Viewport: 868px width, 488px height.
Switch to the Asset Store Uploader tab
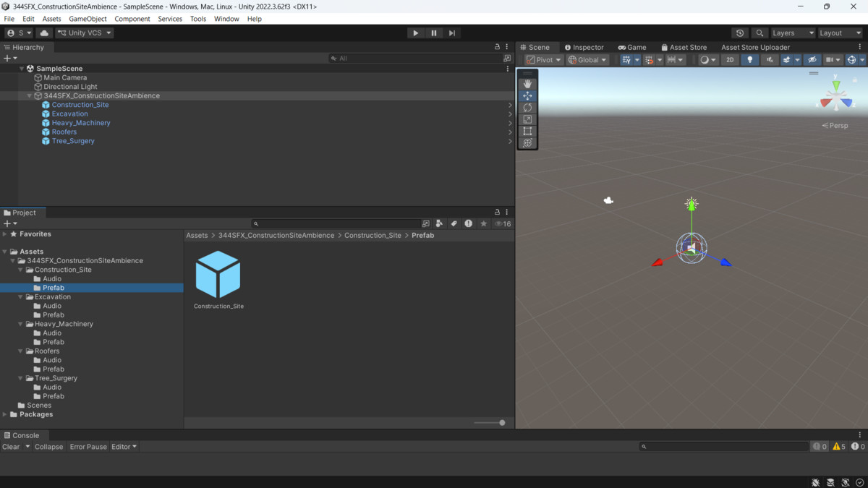click(x=755, y=47)
